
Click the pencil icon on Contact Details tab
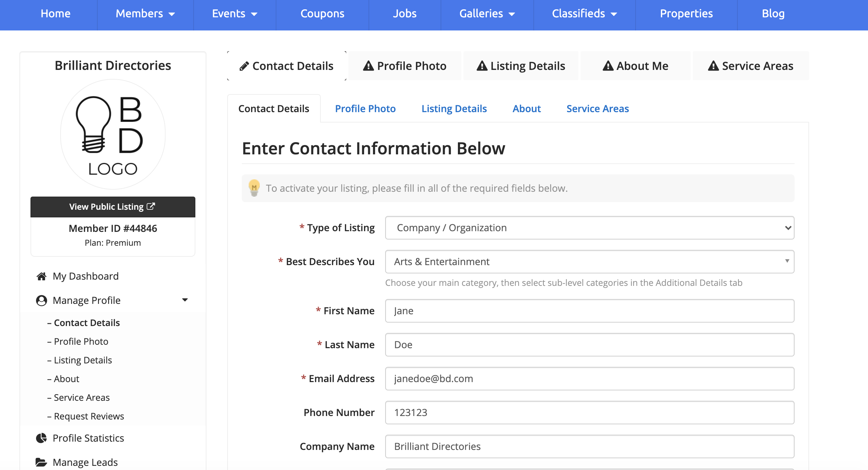[x=244, y=66]
